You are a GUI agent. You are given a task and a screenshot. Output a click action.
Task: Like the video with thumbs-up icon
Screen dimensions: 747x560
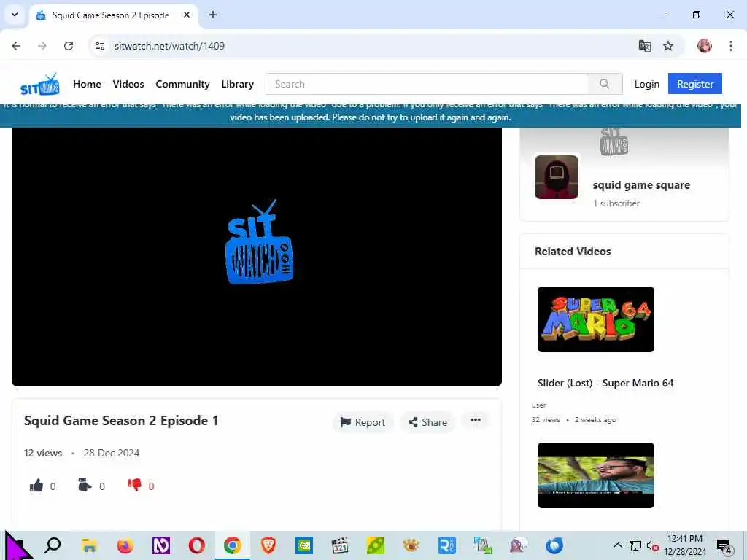[36, 486]
